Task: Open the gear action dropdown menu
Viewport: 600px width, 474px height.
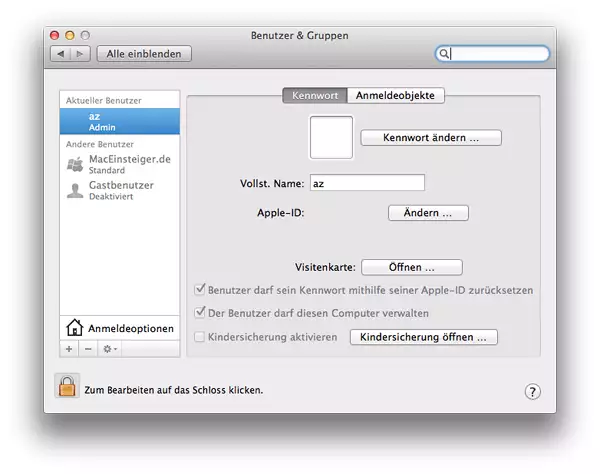Action: coord(108,349)
